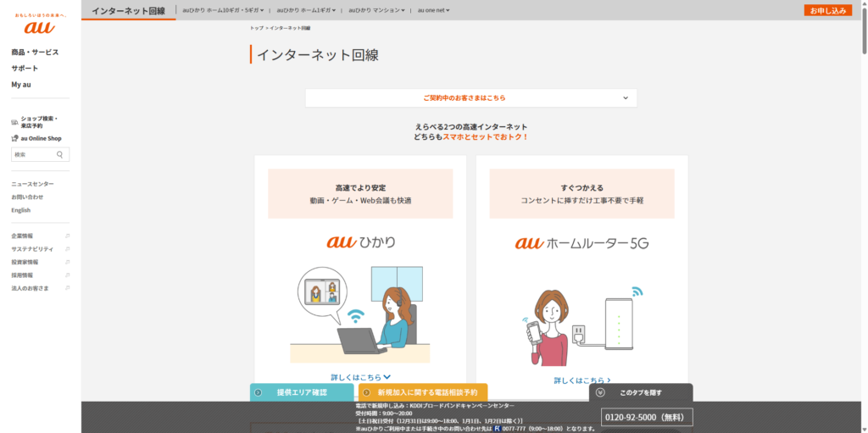Expand the ご契約中のお客さまはこちら panel
Screen dimensions: 868x433
click(x=471, y=98)
